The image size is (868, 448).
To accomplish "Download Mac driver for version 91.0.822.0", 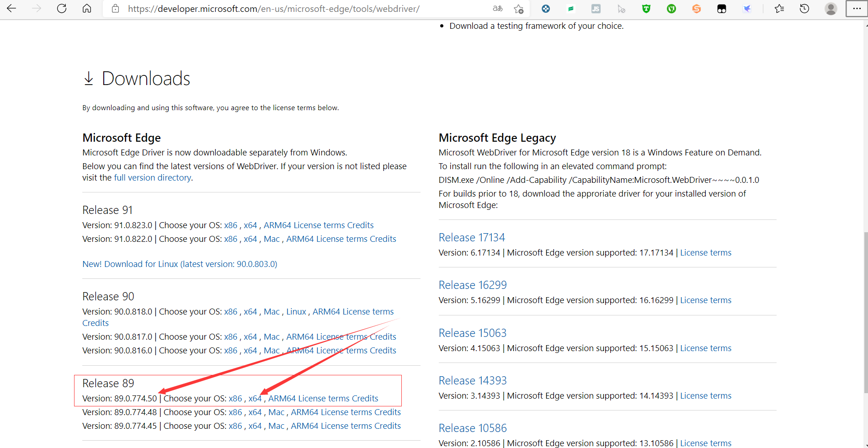I will 272,239.
